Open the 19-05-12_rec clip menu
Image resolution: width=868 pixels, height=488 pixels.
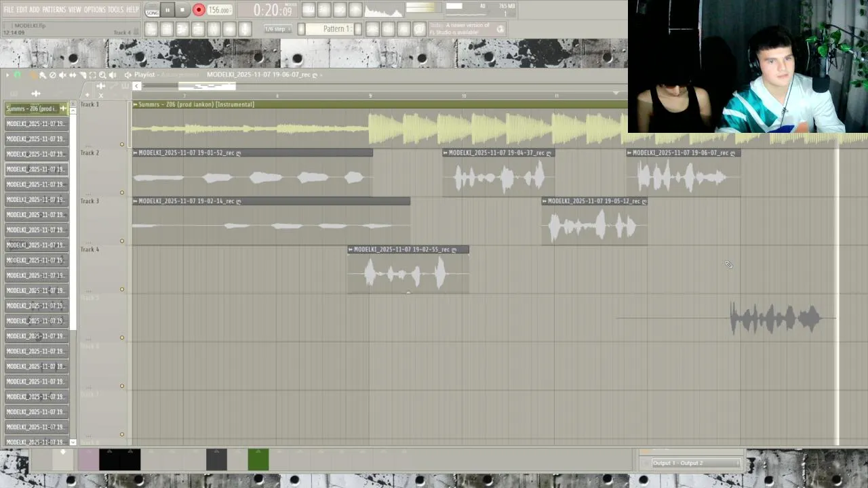click(545, 201)
